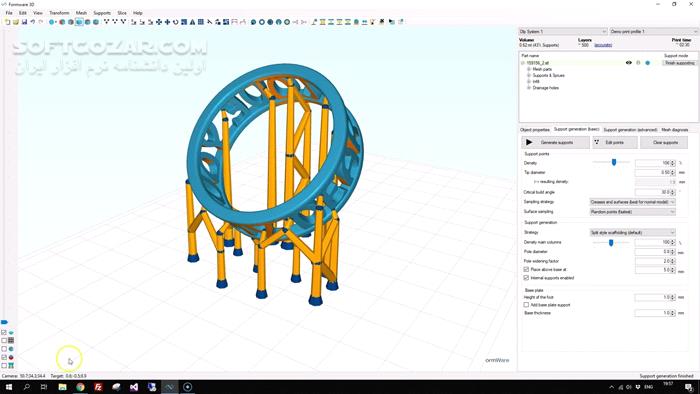Click the Clear supports button
700x394 pixels.
[x=664, y=142]
